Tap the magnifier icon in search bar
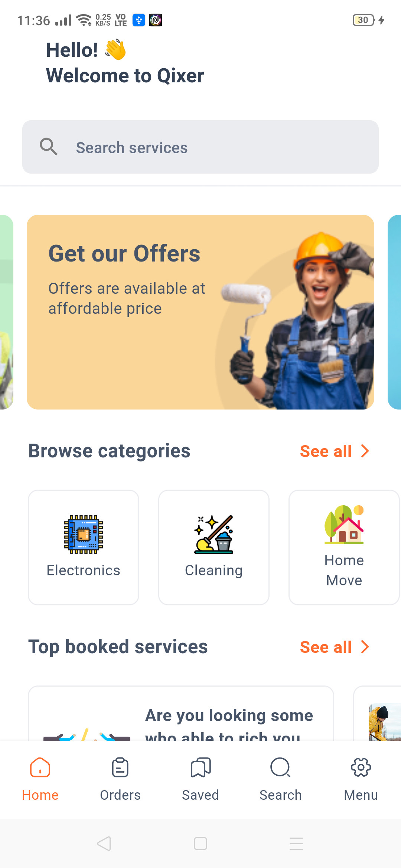This screenshot has height=868, width=401. (49, 147)
